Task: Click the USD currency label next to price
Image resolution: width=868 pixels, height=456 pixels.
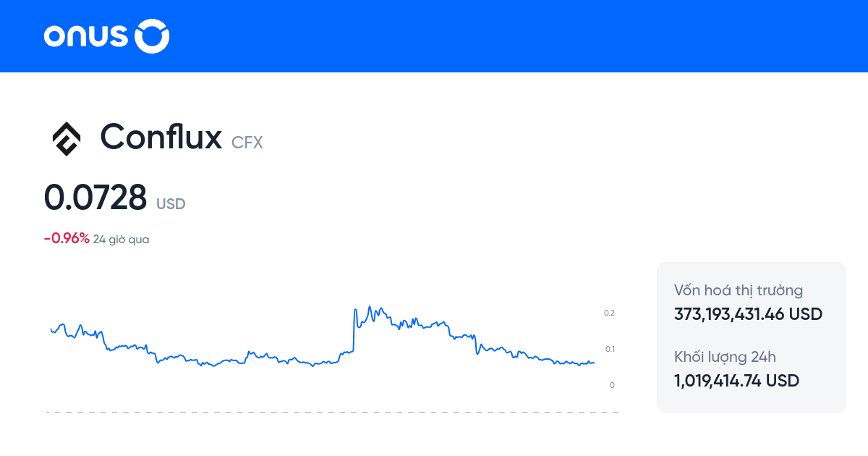Action: click(171, 204)
